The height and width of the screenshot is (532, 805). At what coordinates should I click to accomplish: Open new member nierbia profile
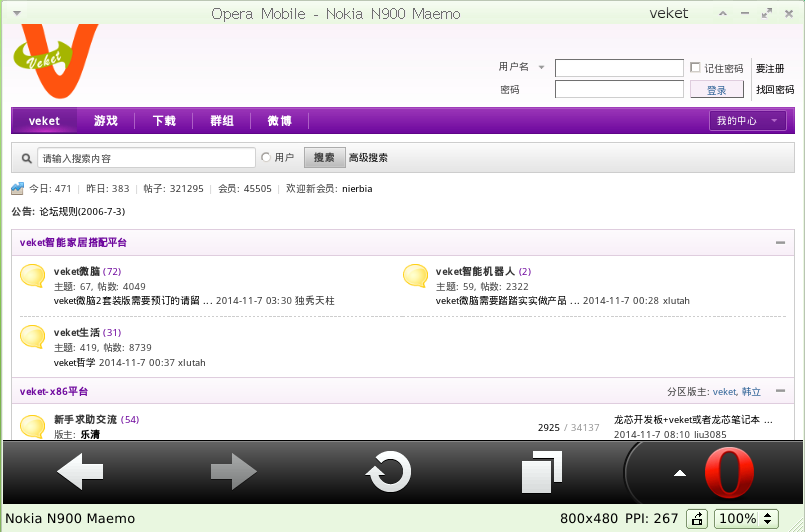click(x=357, y=189)
